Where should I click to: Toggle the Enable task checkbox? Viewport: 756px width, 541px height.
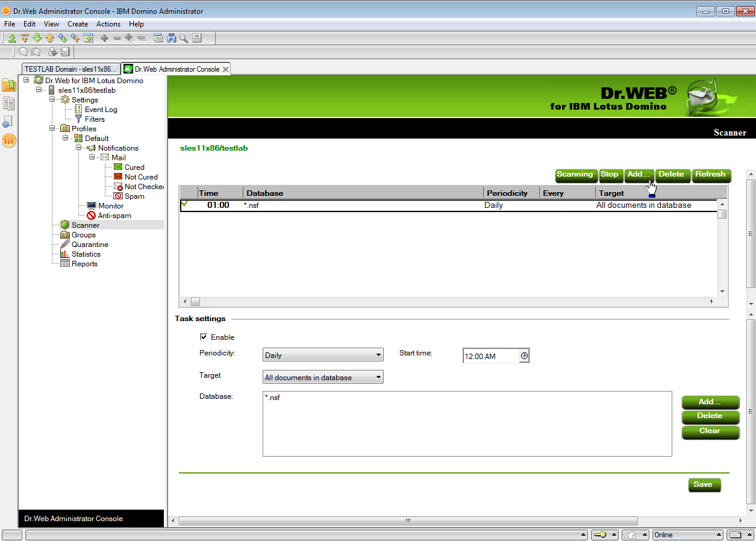204,337
